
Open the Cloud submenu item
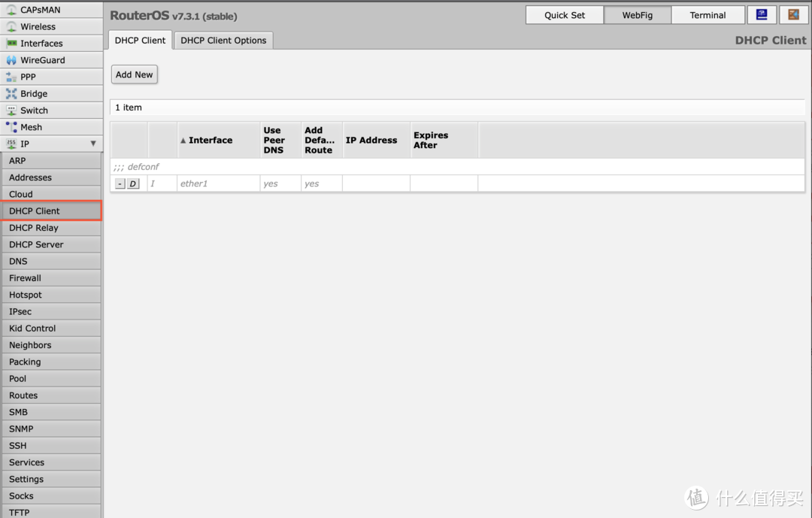pyautogui.click(x=51, y=194)
